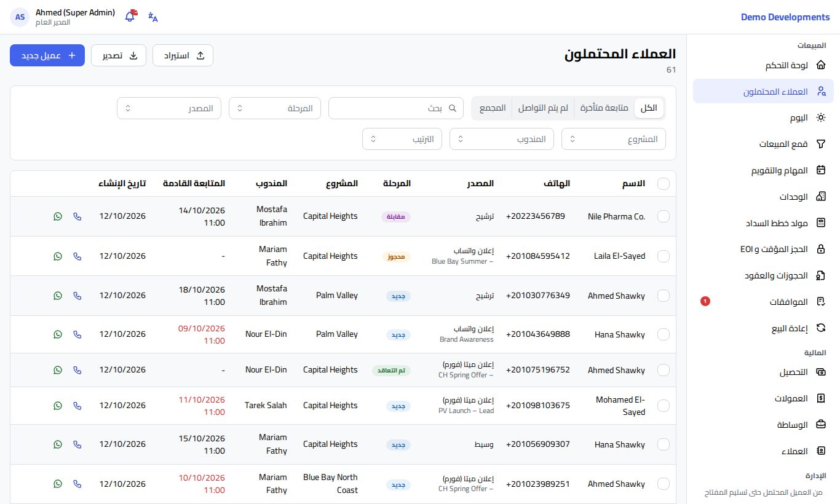Open the Demo Developments home link
The width and height of the screenshot is (840, 504).
coord(785,17)
